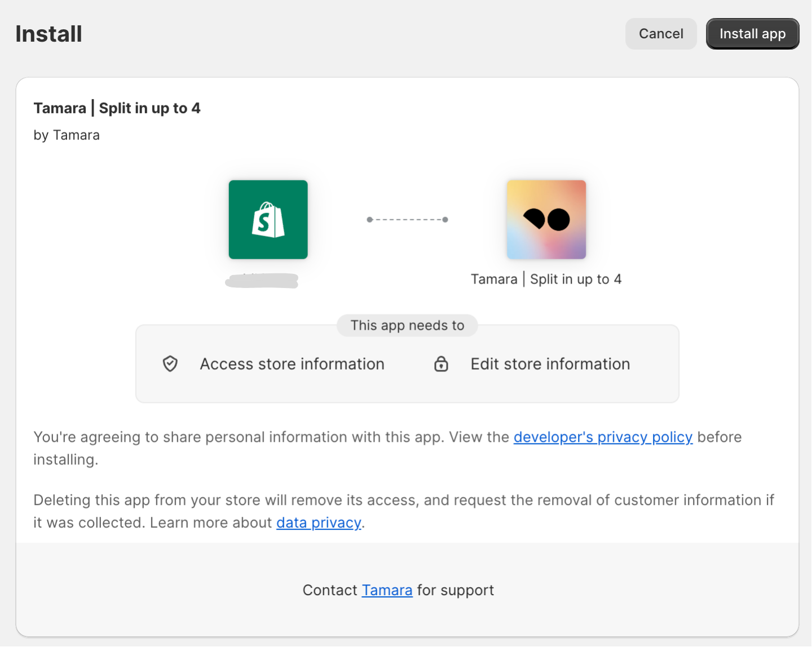Click the 'by Tamara' developer text
The height and width of the screenshot is (647, 812).
point(67,135)
